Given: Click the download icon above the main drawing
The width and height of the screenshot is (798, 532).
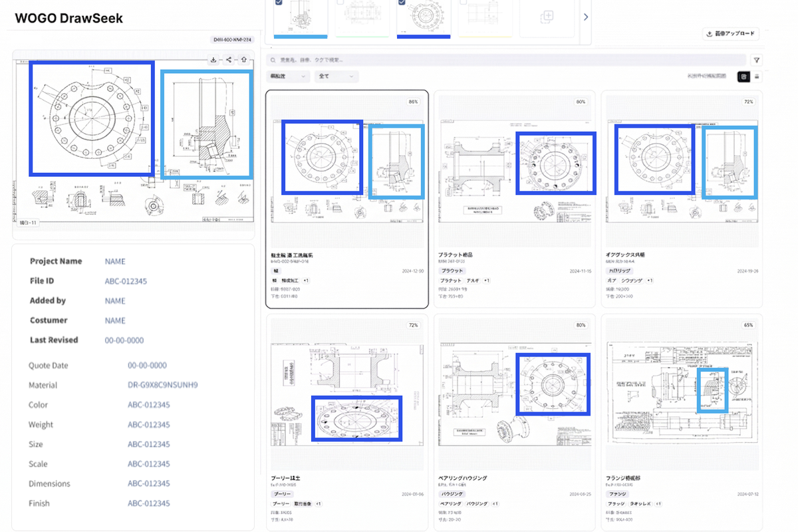Looking at the screenshot, I should point(213,60).
